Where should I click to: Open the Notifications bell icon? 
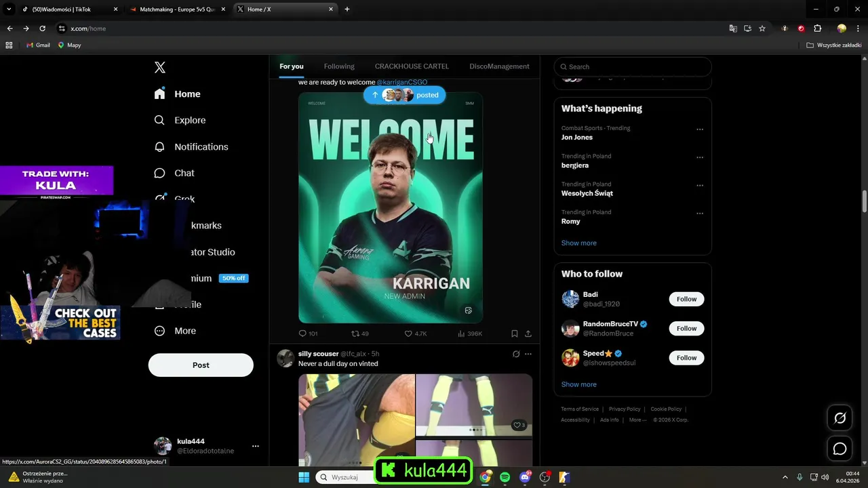(x=159, y=146)
